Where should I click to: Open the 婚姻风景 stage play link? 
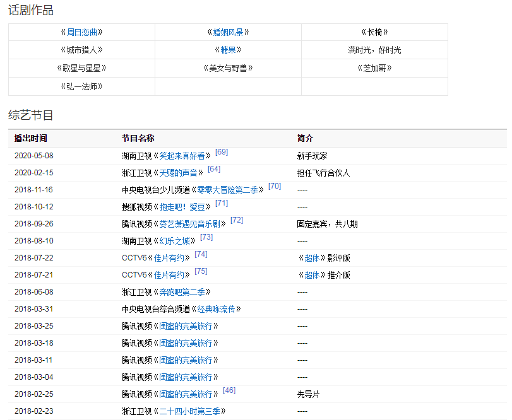click(x=228, y=32)
